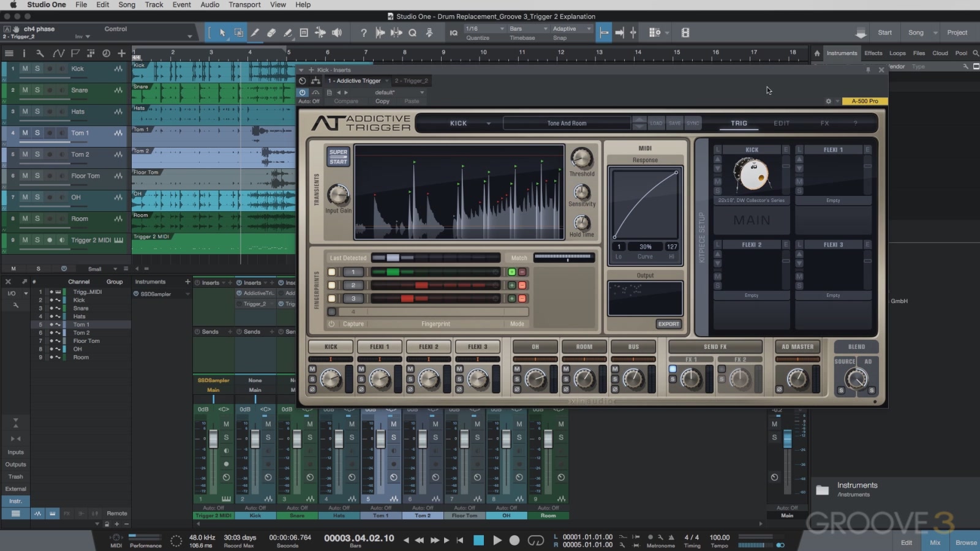Select the Mute tool
Viewport: 980px width, 551px height.
[x=304, y=32]
